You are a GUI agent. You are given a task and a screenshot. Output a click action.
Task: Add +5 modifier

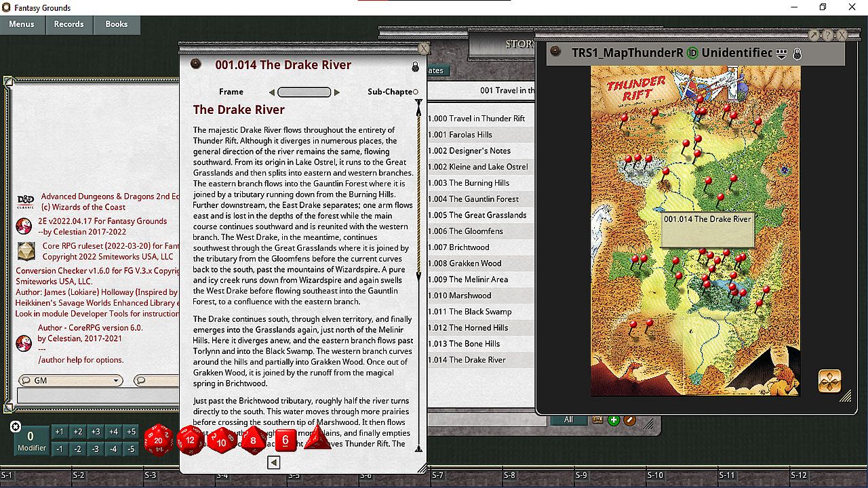coord(132,432)
